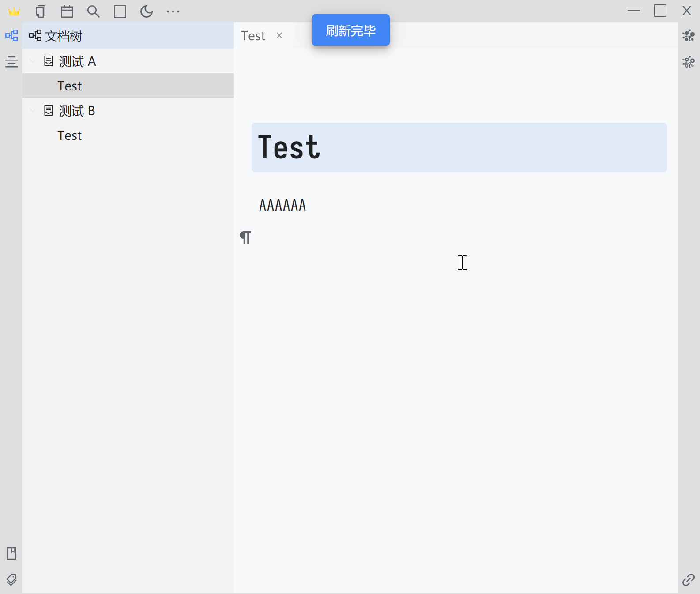Select the 测试 B notebook
Image resolution: width=700 pixels, height=594 pixels.
click(128, 111)
